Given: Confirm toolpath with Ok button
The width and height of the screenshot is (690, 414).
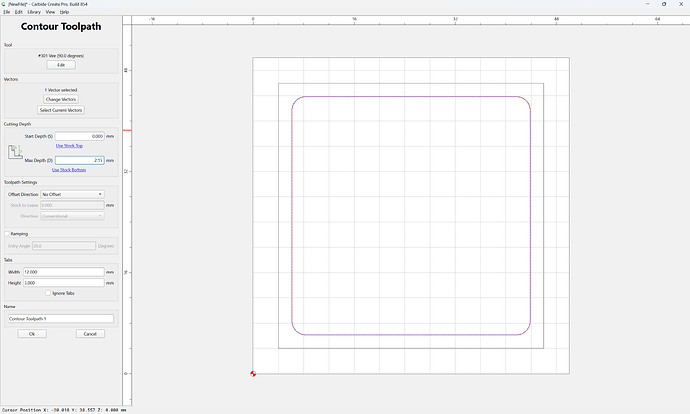Looking at the screenshot, I should tap(32, 334).
